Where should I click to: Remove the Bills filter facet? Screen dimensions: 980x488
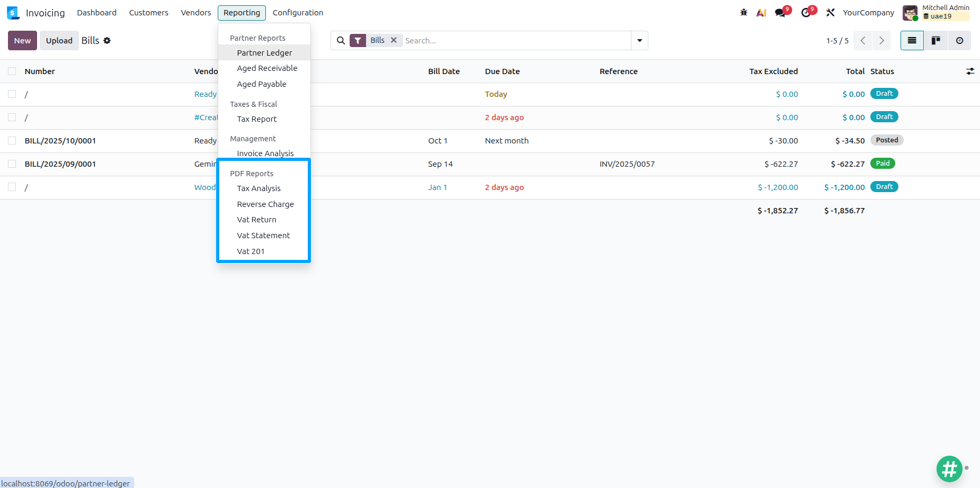(394, 40)
